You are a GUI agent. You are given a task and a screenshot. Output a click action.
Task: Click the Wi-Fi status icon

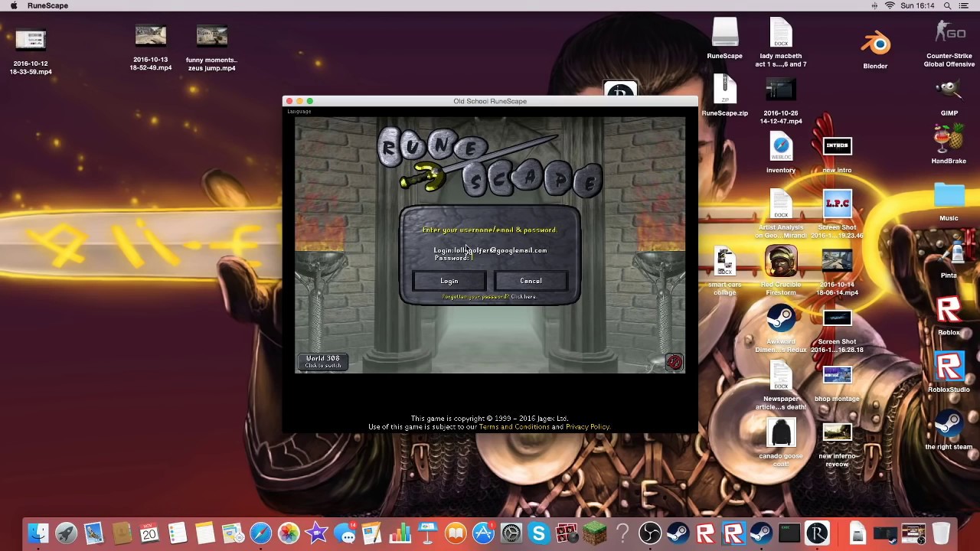point(890,5)
